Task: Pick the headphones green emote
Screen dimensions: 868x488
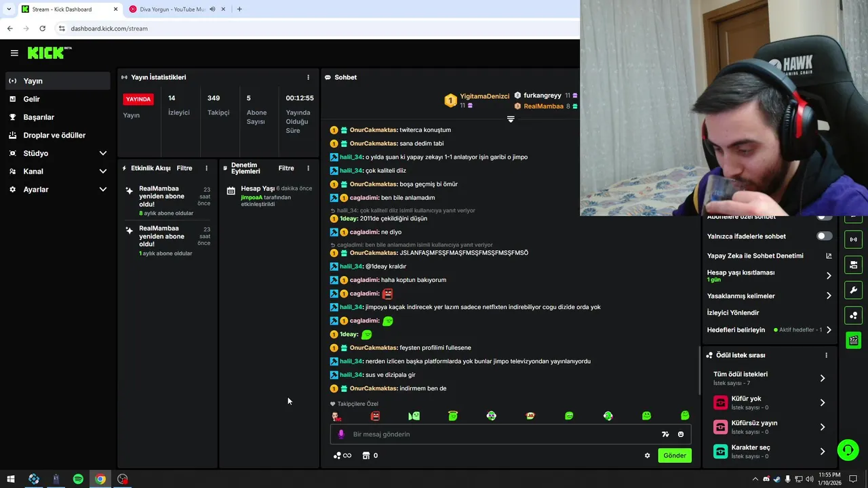Action: [x=608, y=415]
